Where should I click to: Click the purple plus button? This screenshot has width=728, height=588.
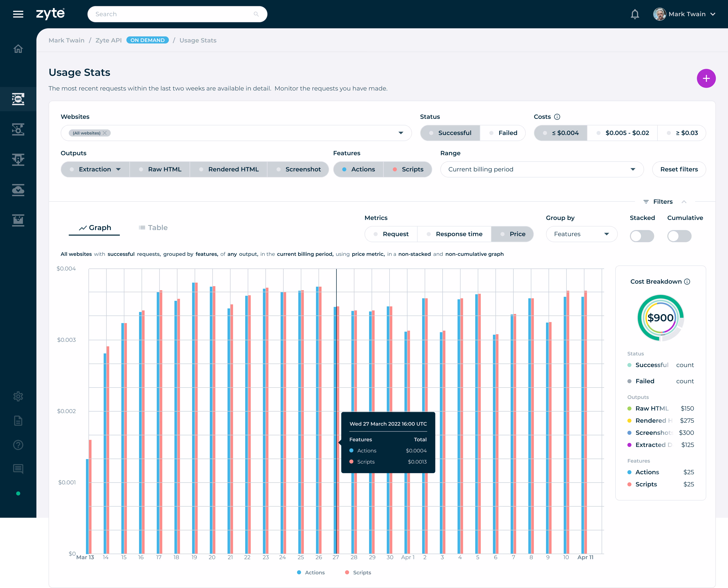pos(706,79)
